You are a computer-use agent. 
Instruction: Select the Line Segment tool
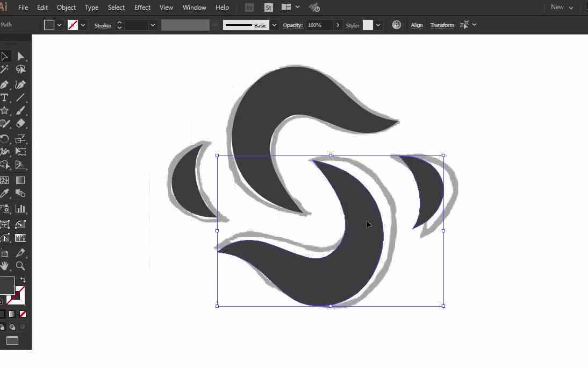pyautogui.click(x=20, y=97)
